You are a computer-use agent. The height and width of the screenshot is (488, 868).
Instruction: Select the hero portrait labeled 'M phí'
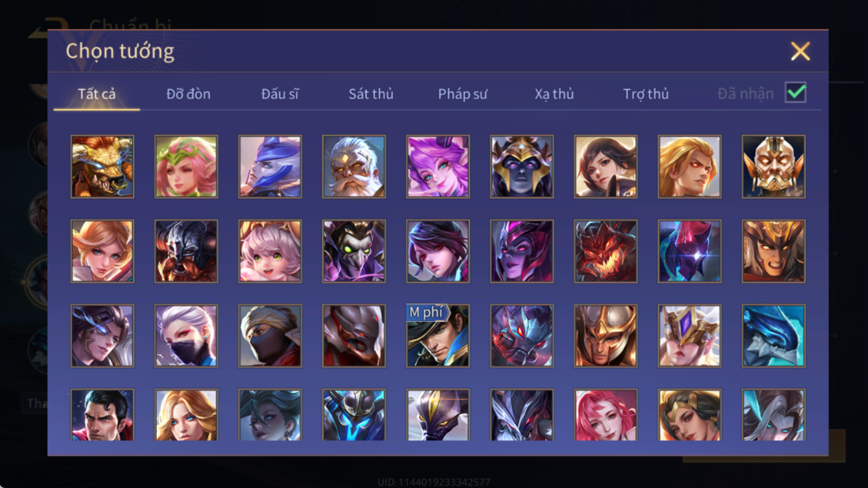click(x=438, y=336)
